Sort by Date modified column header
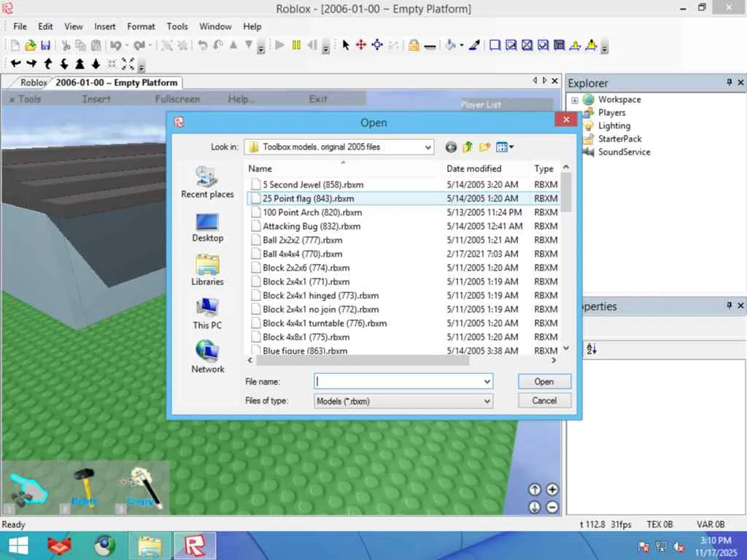 473,168
